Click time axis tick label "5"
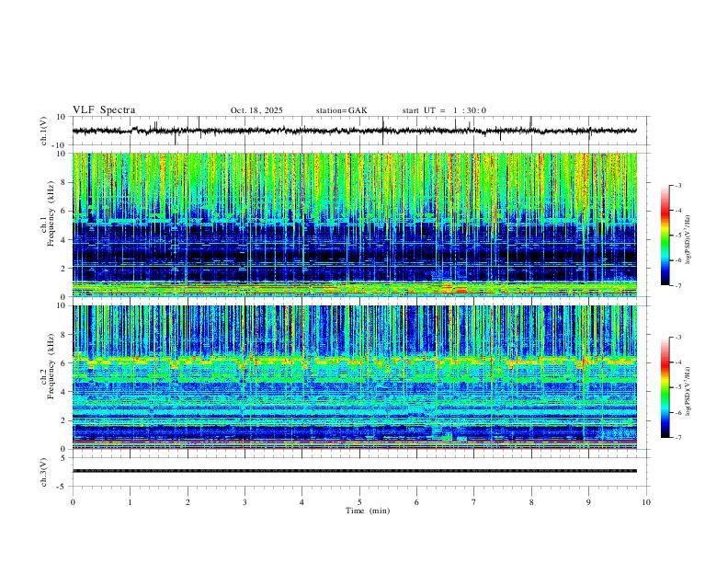The image size is (728, 563). (359, 502)
